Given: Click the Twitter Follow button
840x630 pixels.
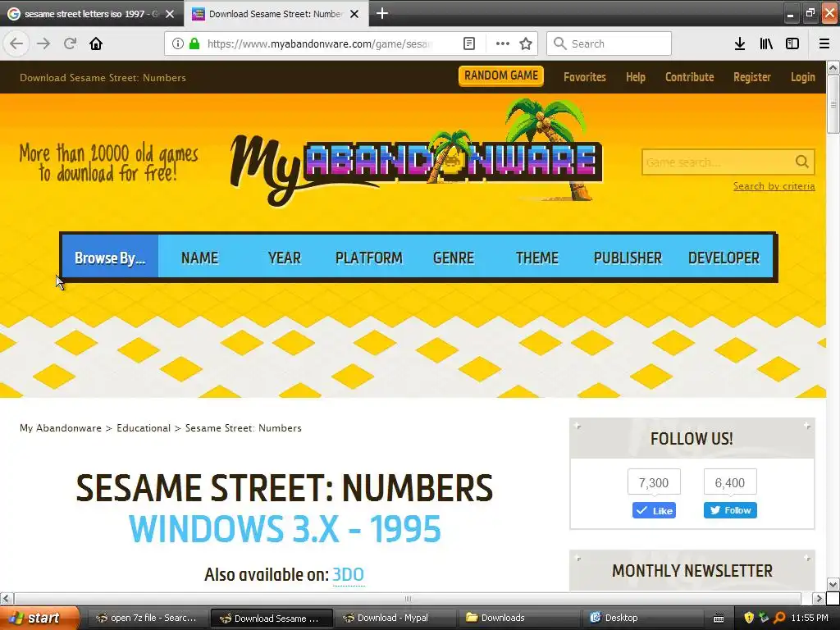Looking at the screenshot, I should click(x=730, y=510).
